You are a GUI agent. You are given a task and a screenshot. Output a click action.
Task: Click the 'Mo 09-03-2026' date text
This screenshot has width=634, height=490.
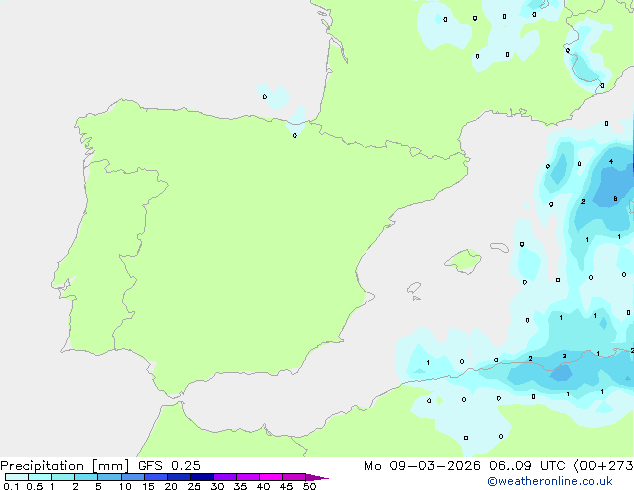422,466
